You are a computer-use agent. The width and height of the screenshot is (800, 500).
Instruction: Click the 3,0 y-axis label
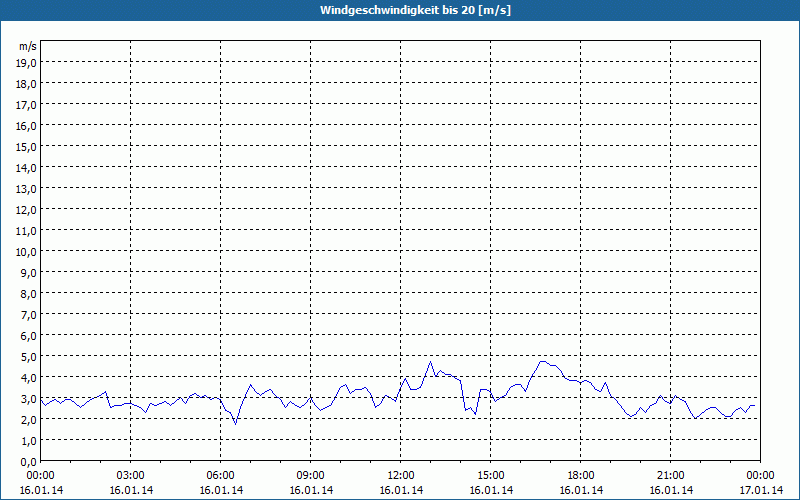(x=30, y=398)
